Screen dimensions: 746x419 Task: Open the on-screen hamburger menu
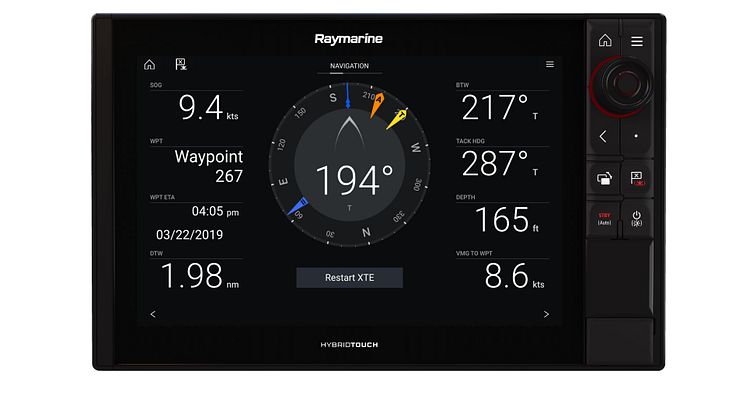[x=550, y=64]
